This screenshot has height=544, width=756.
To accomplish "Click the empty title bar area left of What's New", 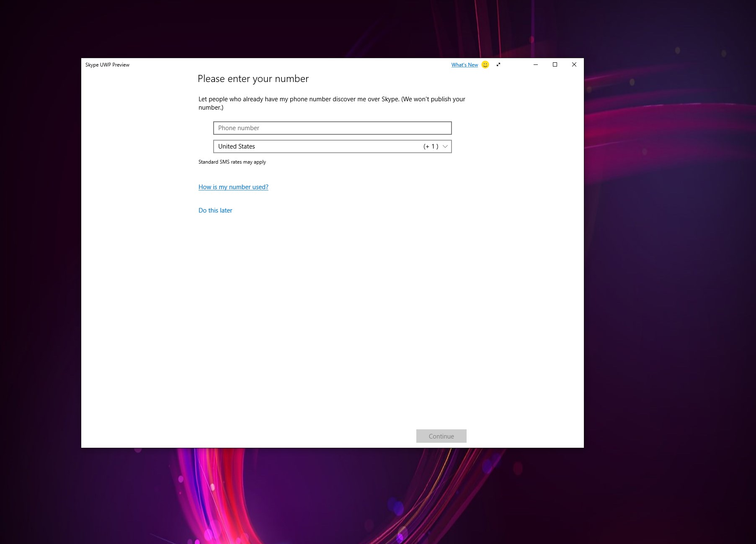I will click(x=293, y=64).
